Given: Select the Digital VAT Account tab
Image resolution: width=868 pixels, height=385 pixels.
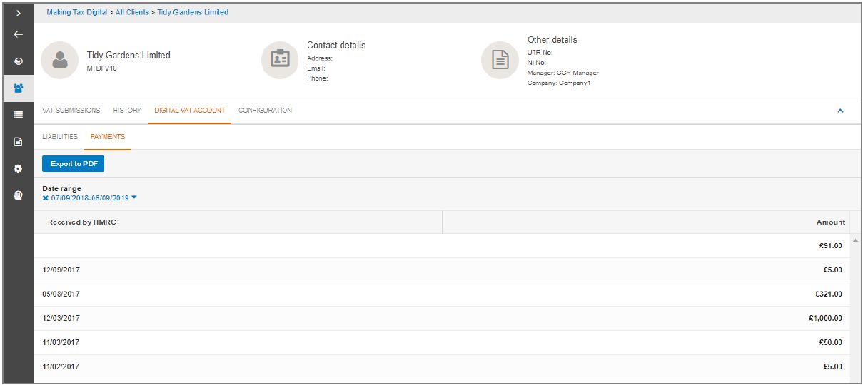Looking at the screenshot, I should point(190,111).
